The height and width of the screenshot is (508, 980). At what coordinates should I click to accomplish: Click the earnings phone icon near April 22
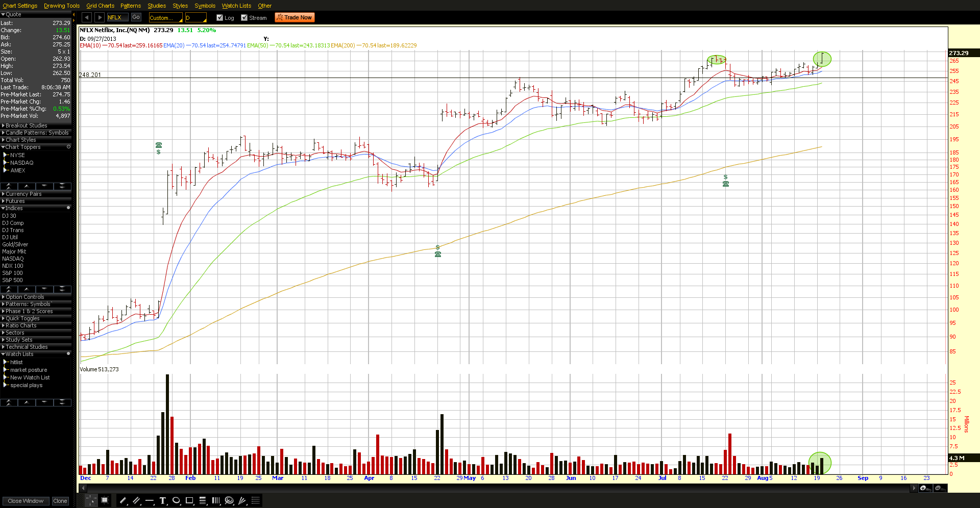pyautogui.click(x=438, y=254)
